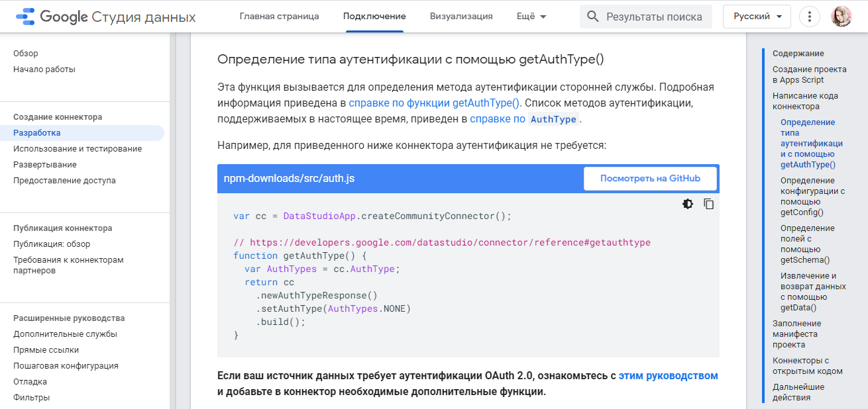Follow the этим руководством OAuth link
868x409 pixels.
tap(668, 376)
